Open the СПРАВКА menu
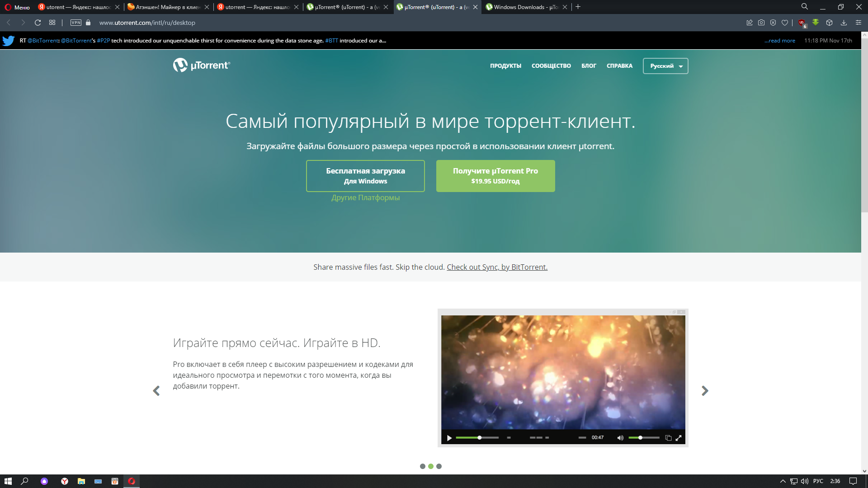Viewport: 868px width, 488px height. (619, 66)
